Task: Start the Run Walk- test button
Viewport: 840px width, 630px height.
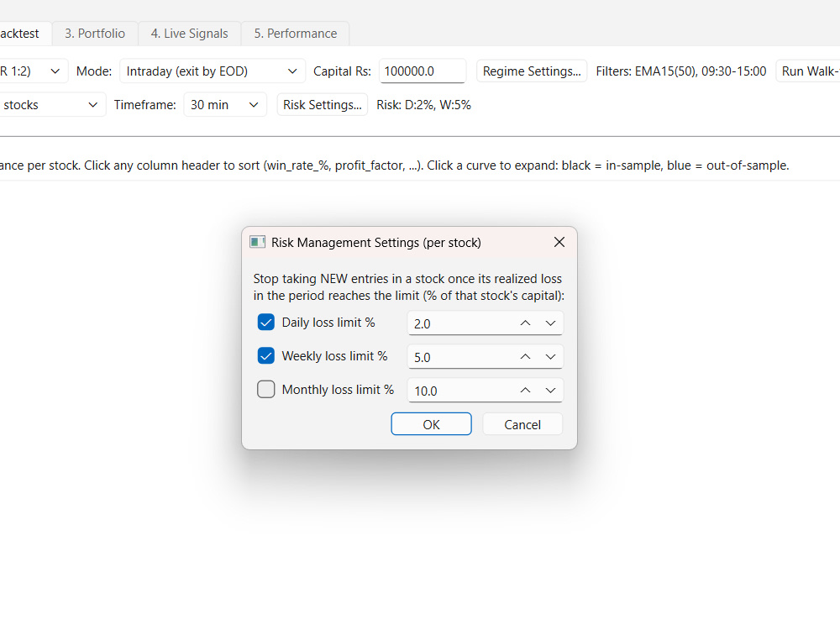Action: tap(808, 71)
